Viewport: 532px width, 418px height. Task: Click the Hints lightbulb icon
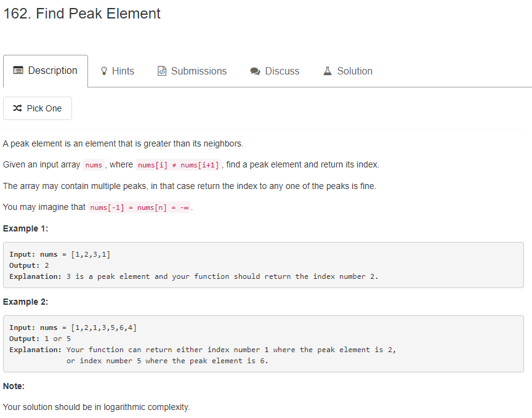click(x=104, y=71)
